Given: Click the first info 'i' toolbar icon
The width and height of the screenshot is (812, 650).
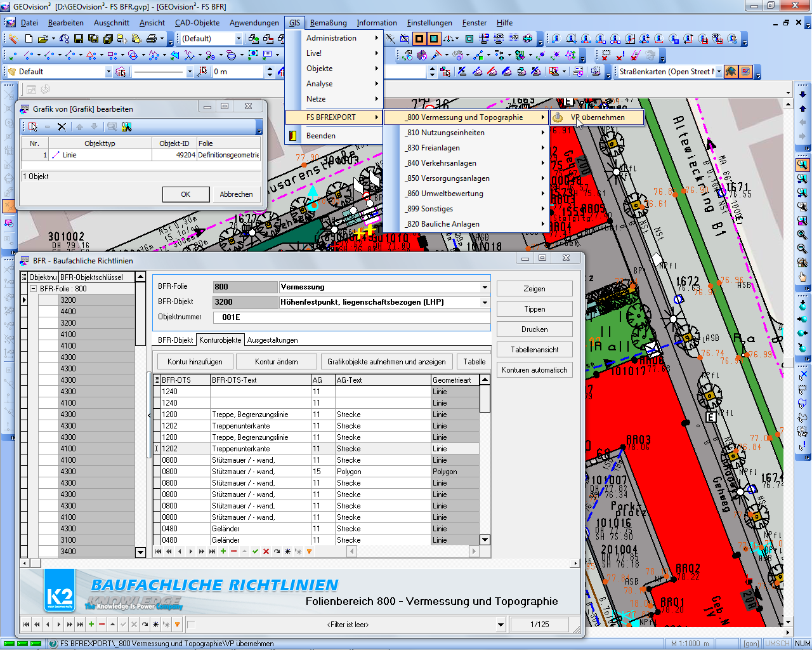Looking at the screenshot, I should click(x=556, y=39).
